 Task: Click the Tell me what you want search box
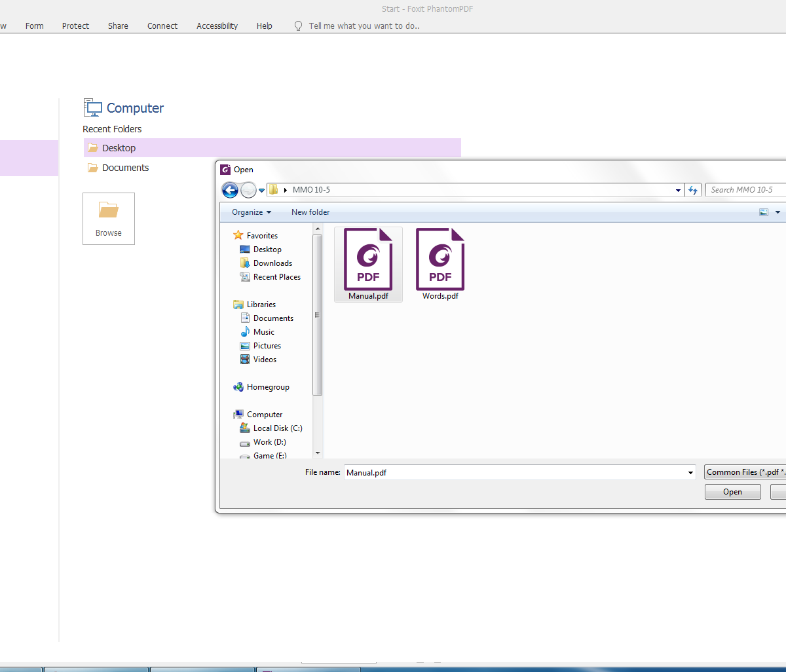[x=364, y=26]
